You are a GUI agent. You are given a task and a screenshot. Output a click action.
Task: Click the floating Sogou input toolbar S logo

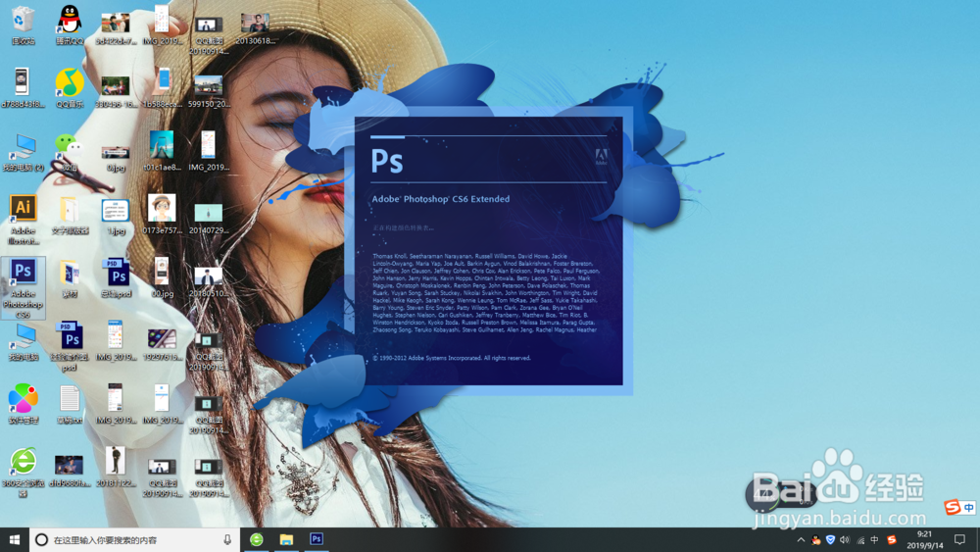point(953,507)
